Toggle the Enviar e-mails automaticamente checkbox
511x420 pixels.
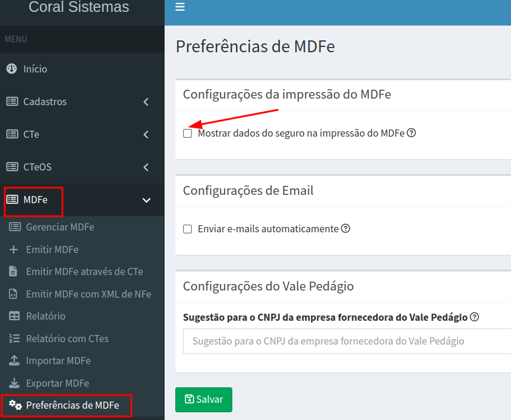tap(188, 229)
